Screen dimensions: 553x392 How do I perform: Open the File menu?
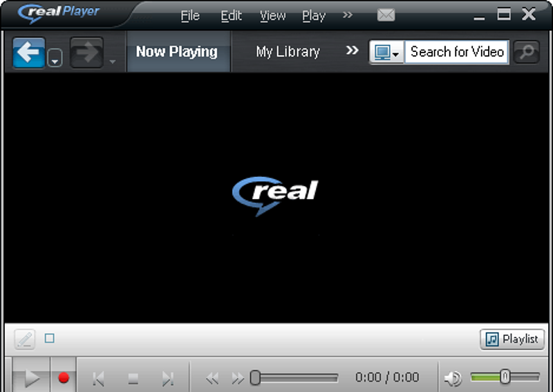(x=190, y=16)
